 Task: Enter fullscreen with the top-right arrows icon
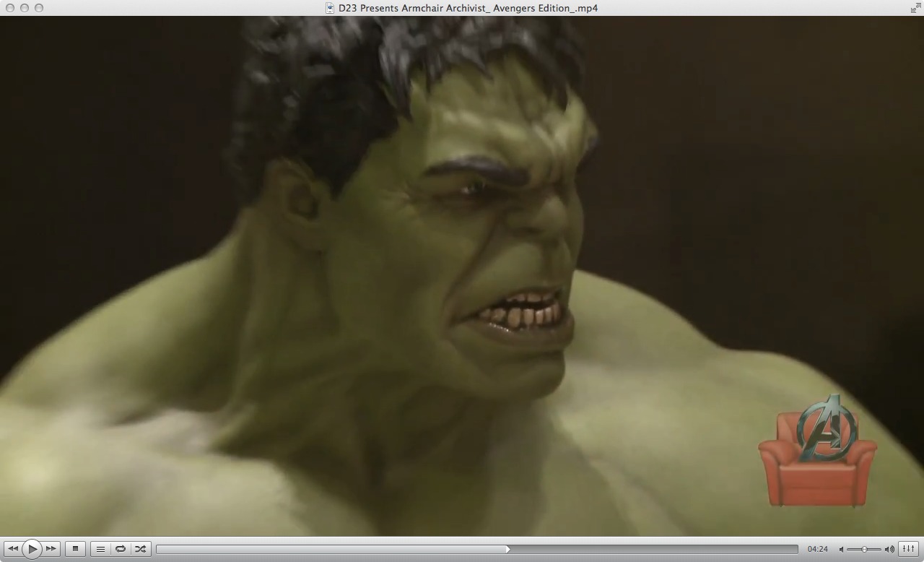[x=915, y=8]
